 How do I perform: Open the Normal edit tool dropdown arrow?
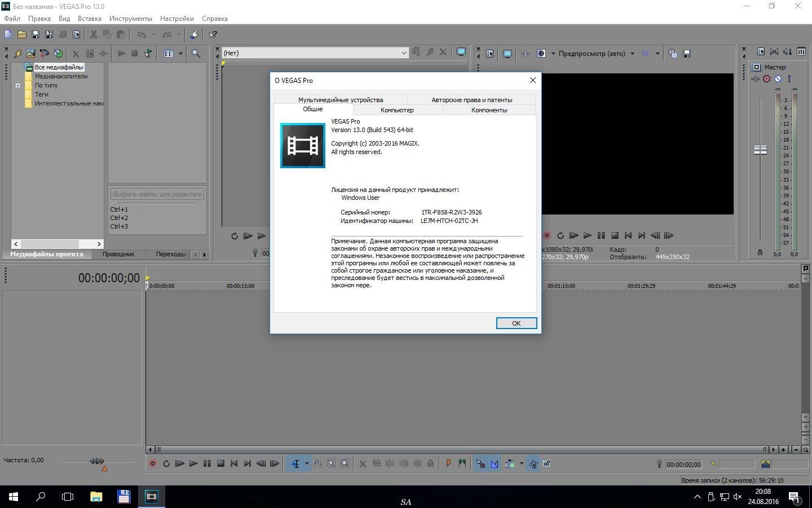click(307, 463)
